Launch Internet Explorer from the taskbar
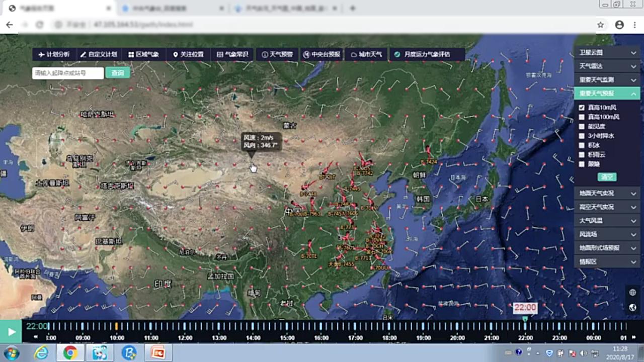Image resolution: width=644 pixels, height=362 pixels. (41, 353)
